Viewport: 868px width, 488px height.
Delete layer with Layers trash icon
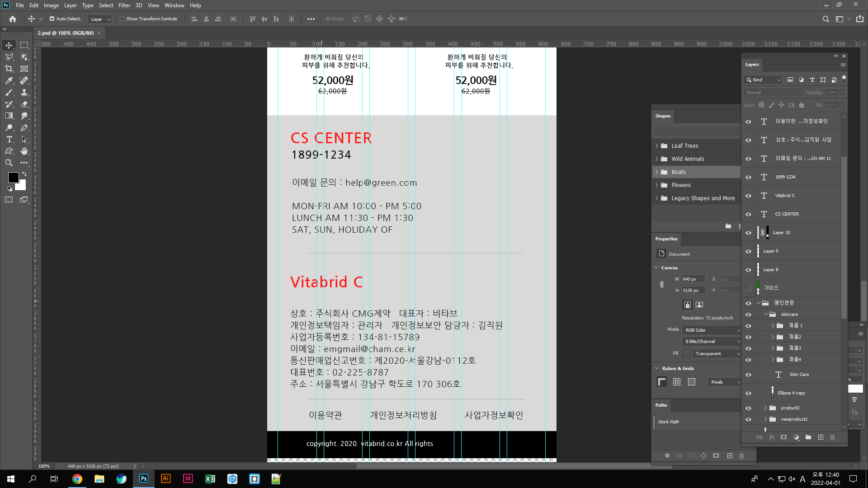pos(833,437)
